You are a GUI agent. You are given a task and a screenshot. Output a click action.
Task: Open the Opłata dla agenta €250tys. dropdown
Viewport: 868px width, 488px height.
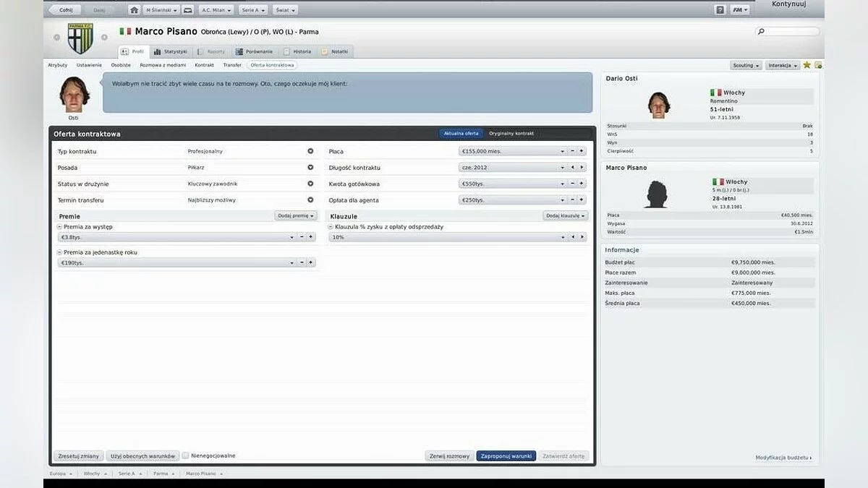(513, 200)
